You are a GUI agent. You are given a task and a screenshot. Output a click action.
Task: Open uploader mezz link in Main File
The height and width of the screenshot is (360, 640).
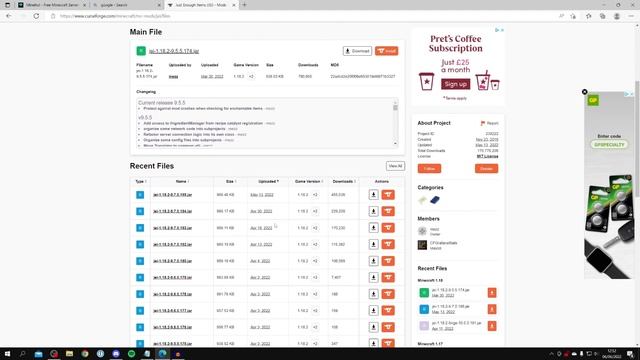173,76
